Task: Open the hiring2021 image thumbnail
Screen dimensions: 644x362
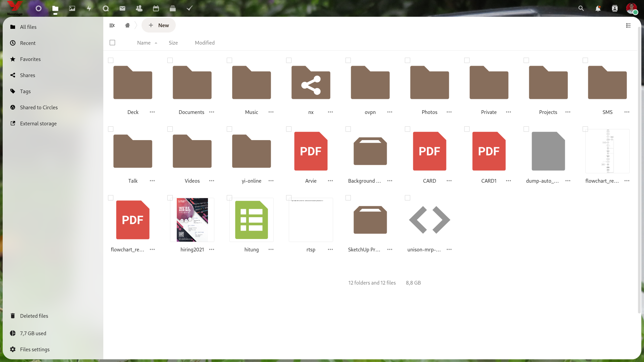Action: tap(192, 220)
